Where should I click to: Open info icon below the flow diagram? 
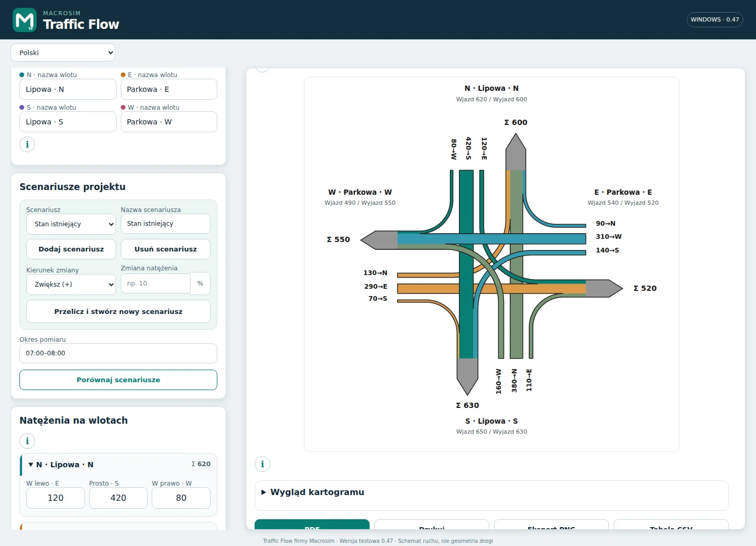[262, 464]
